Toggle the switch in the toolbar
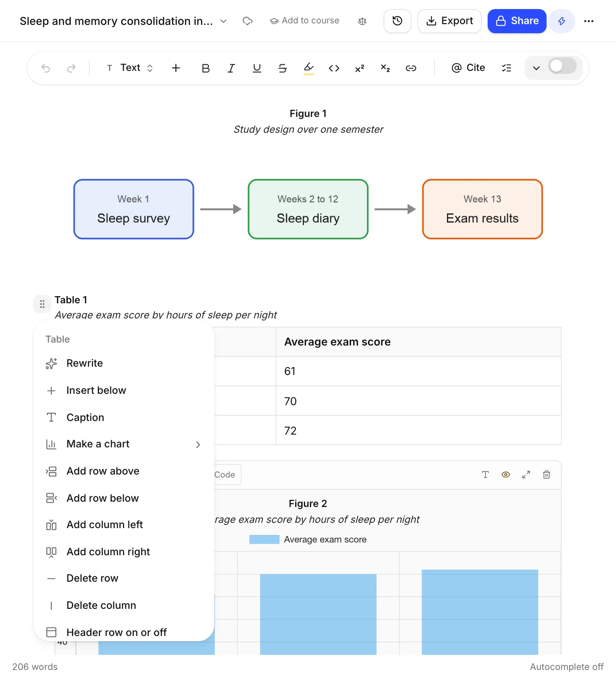Screen dimensions: 616x679 click(x=562, y=66)
